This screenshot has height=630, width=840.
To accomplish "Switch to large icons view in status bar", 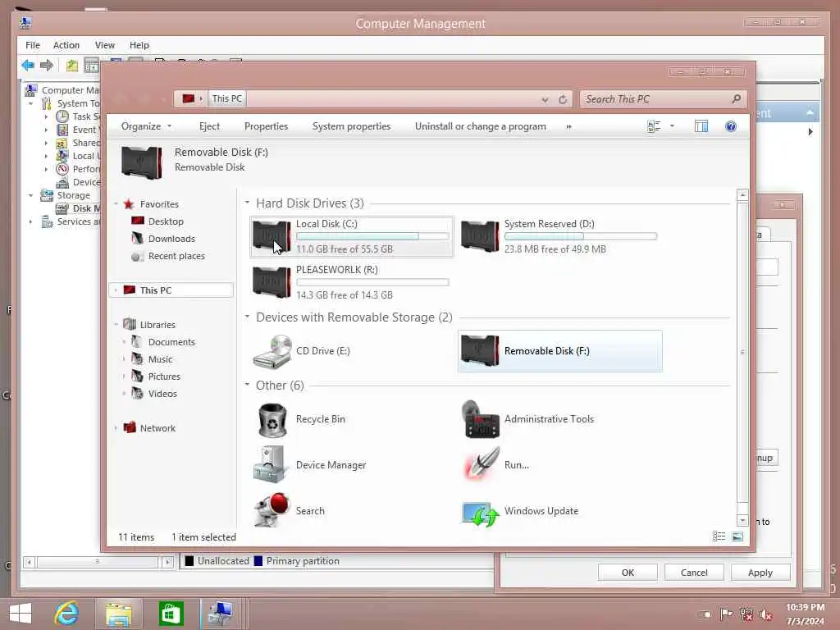I will pyautogui.click(x=737, y=536).
